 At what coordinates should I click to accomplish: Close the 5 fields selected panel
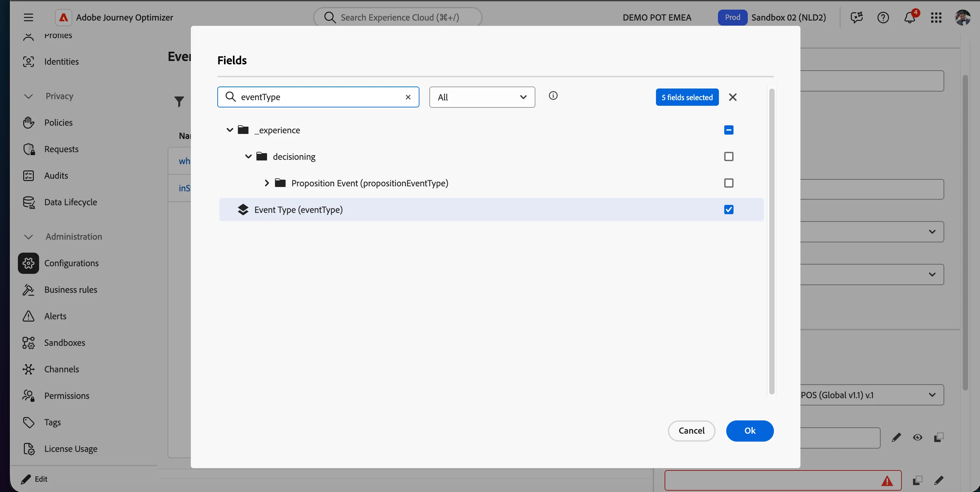coord(733,97)
